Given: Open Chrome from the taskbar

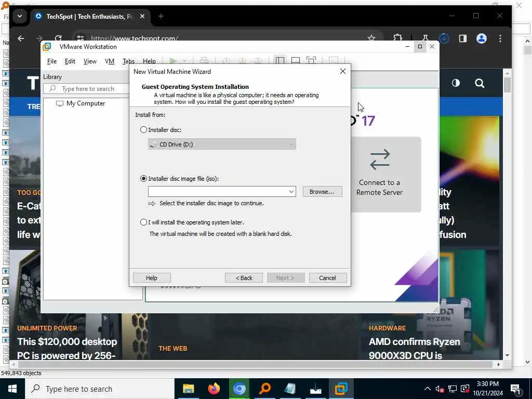Looking at the screenshot, I should pyautogui.click(x=239, y=389).
